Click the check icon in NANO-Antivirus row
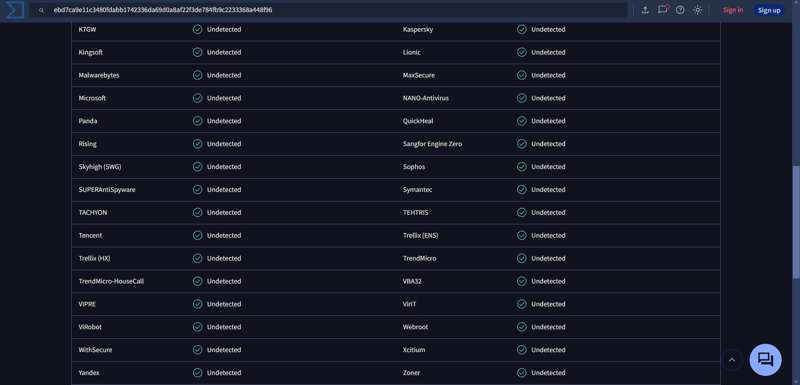This screenshot has height=385, width=800. click(x=521, y=98)
